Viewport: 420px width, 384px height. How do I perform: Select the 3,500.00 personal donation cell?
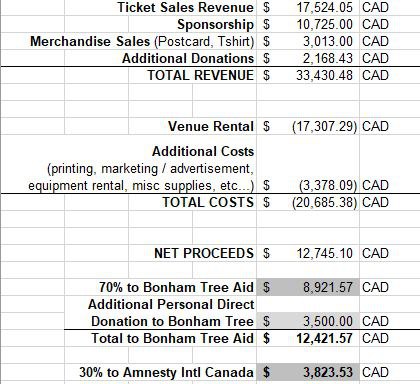(308, 321)
